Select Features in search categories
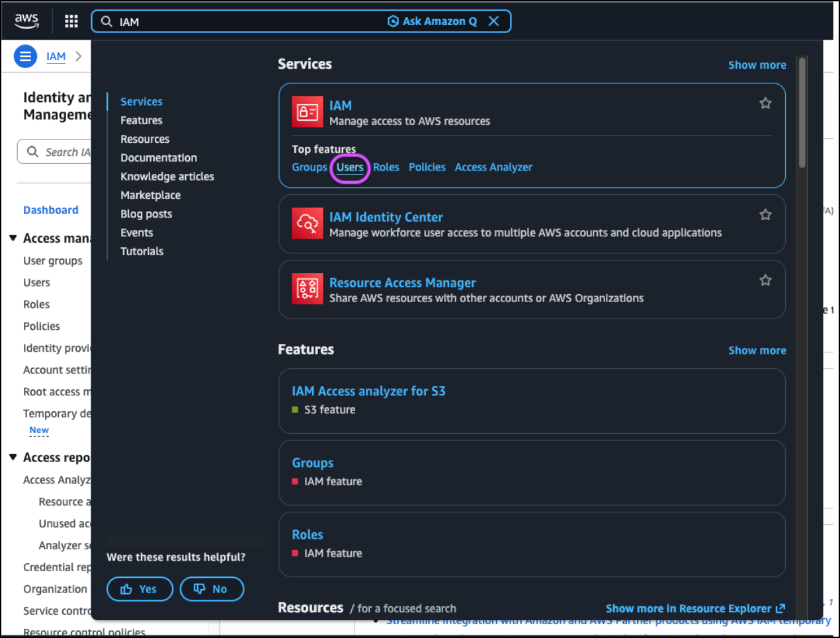The width and height of the screenshot is (840, 638). pyautogui.click(x=141, y=120)
